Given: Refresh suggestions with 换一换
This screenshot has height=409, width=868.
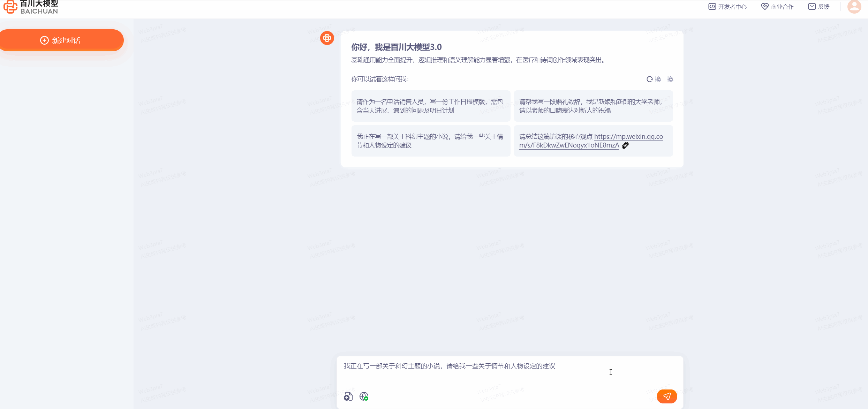Looking at the screenshot, I should [x=660, y=79].
